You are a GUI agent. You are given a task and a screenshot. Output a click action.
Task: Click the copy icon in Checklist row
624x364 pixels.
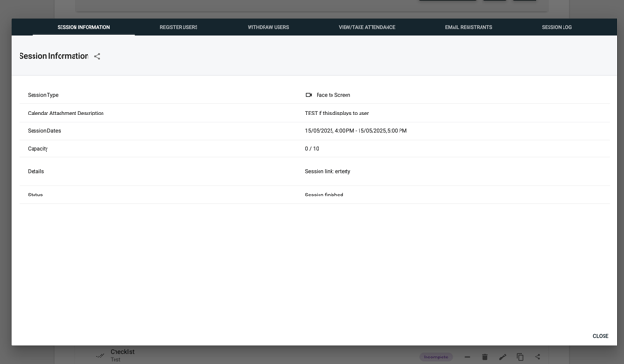tap(520, 357)
